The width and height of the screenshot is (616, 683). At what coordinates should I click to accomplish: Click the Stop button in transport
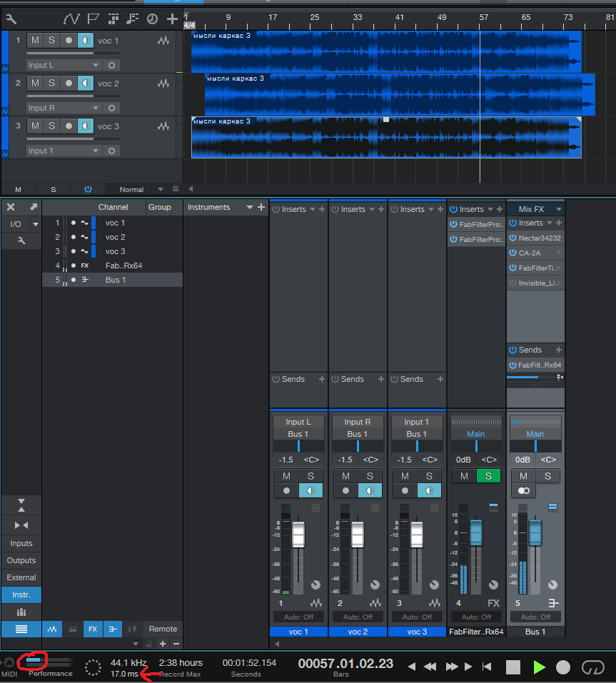tap(513, 667)
